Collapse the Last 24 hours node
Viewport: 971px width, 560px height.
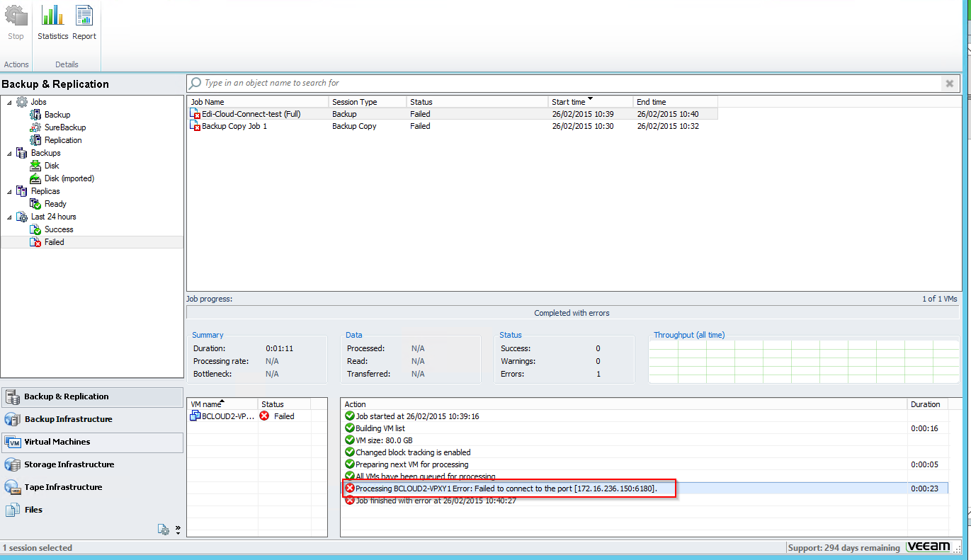coord(9,217)
